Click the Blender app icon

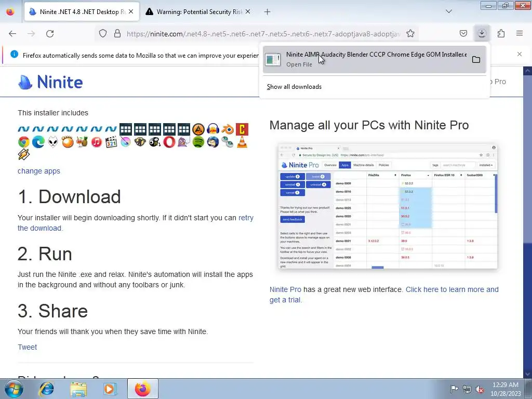click(x=228, y=129)
